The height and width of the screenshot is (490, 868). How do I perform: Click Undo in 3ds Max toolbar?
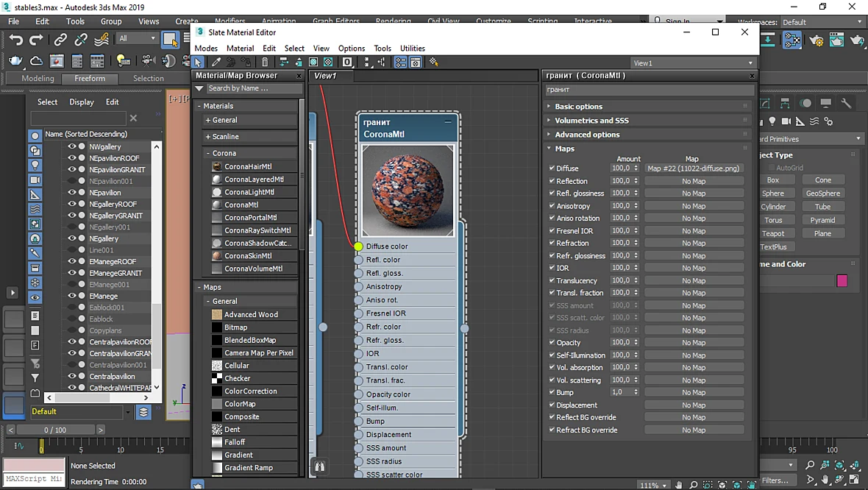pyautogui.click(x=16, y=39)
